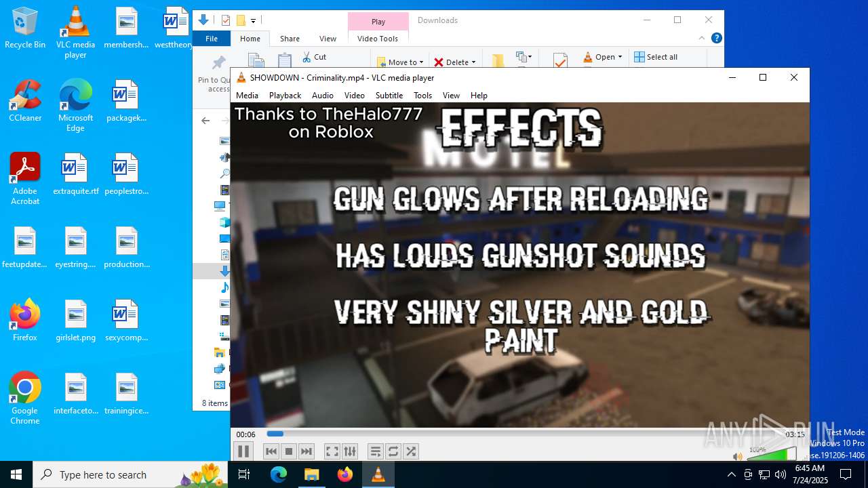Open the Notification center icon

click(x=846, y=474)
